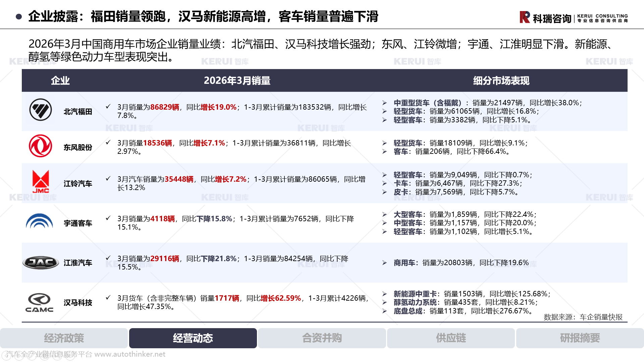
Task: Click arrow bullet beside 商用车 sales line
Action: click(x=384, y=263)
